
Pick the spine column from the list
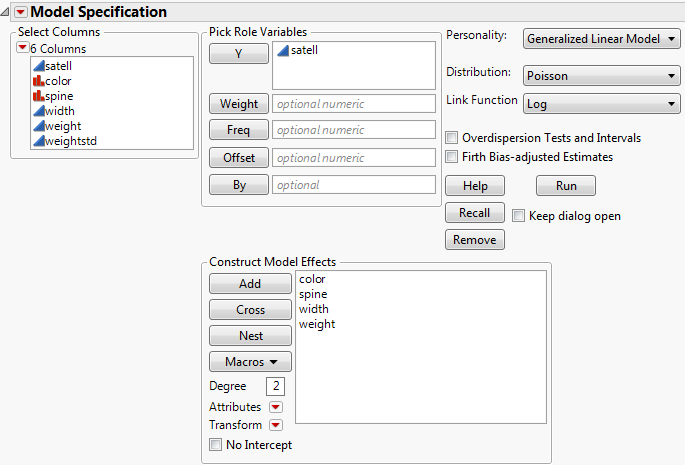59,96
